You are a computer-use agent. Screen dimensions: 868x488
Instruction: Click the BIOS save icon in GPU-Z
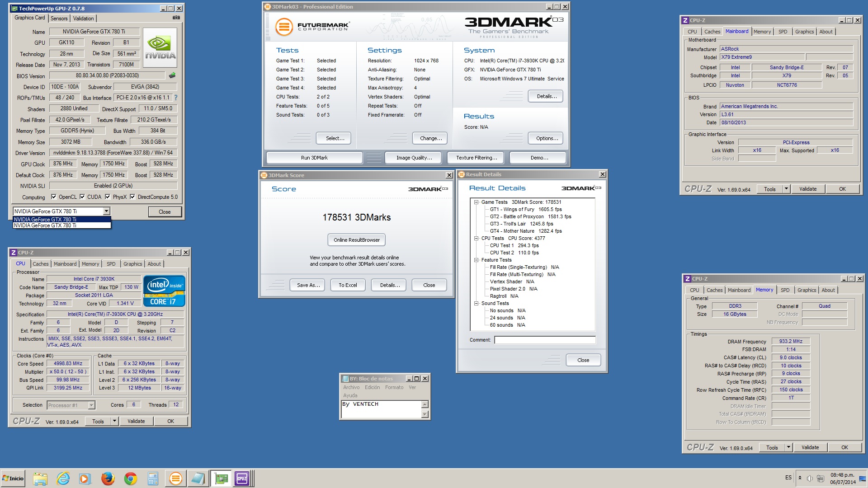[172, 75]
